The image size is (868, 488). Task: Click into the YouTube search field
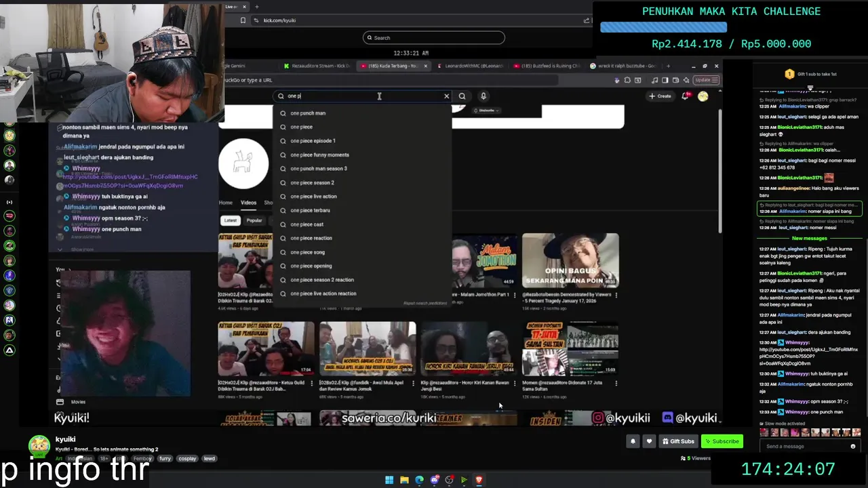tap(363, 96)
